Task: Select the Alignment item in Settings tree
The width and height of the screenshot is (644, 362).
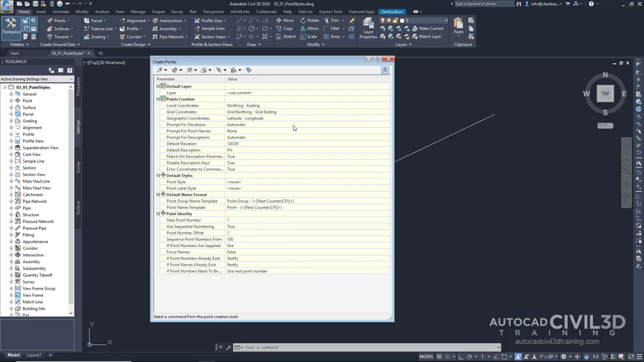Action: click(x=32, y=128)
